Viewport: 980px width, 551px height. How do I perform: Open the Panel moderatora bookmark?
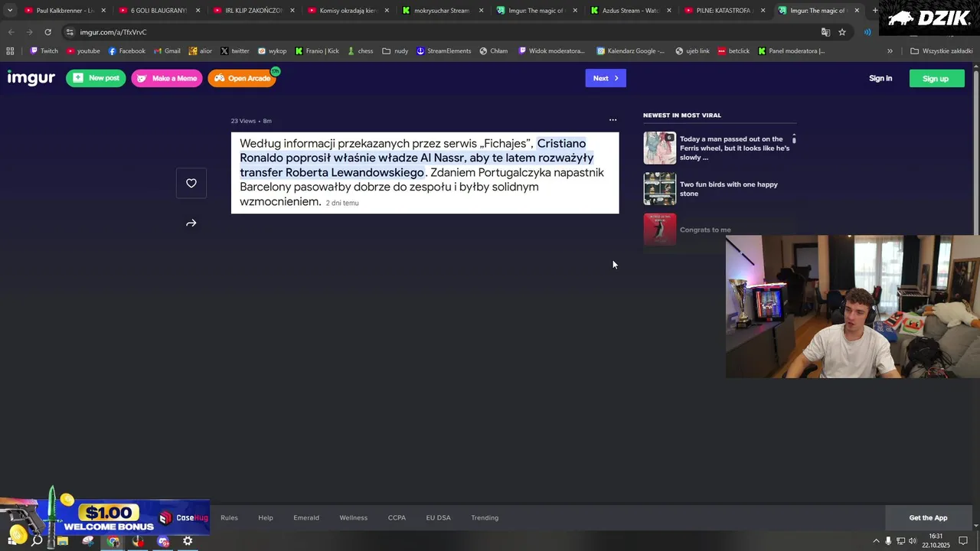(791, 51)
